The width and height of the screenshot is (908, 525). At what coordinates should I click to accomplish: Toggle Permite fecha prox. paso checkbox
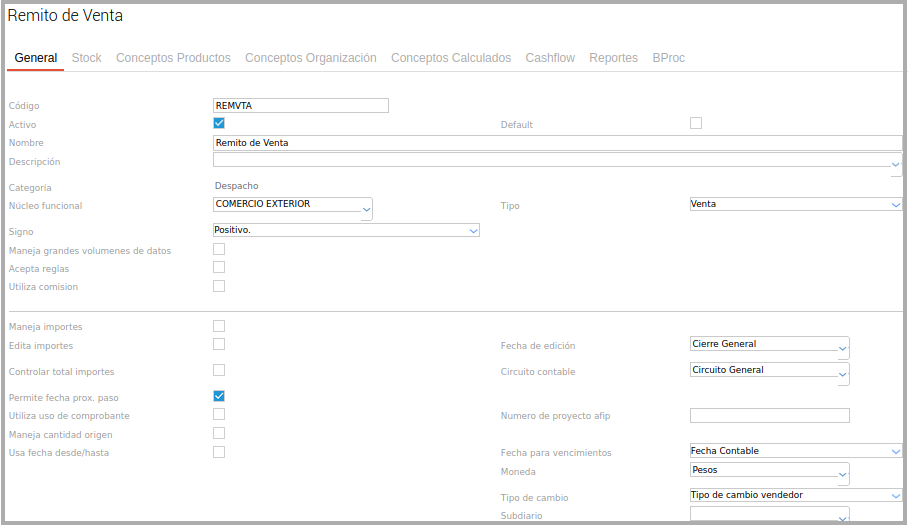click(x=219, y=396)
